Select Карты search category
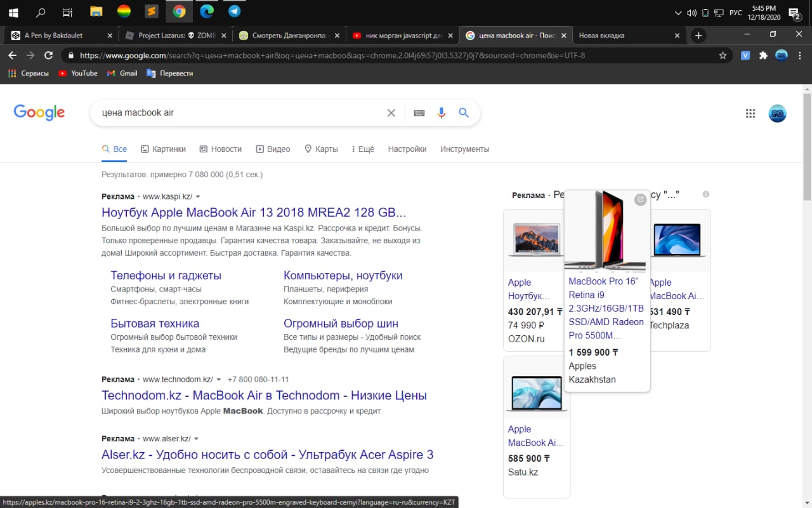This screenshot has height=508, width=812. (321, 149)
